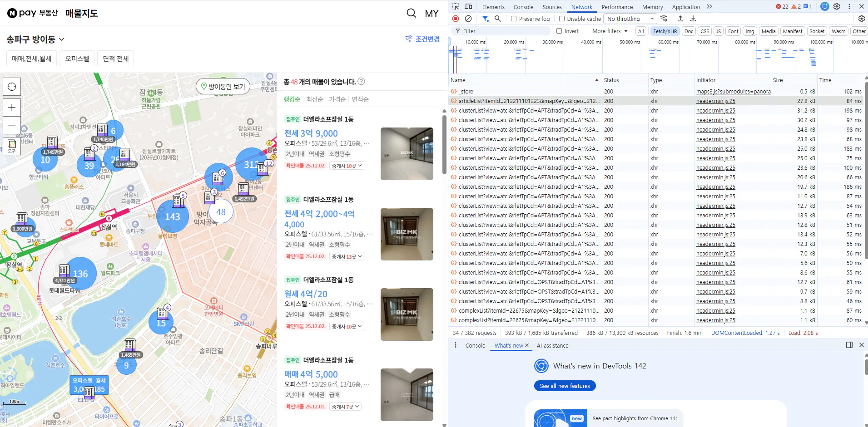The width and height of the screenshot is (868, 427).
Task: Zoom out the map with minus button
Action: tap(12, 125)
